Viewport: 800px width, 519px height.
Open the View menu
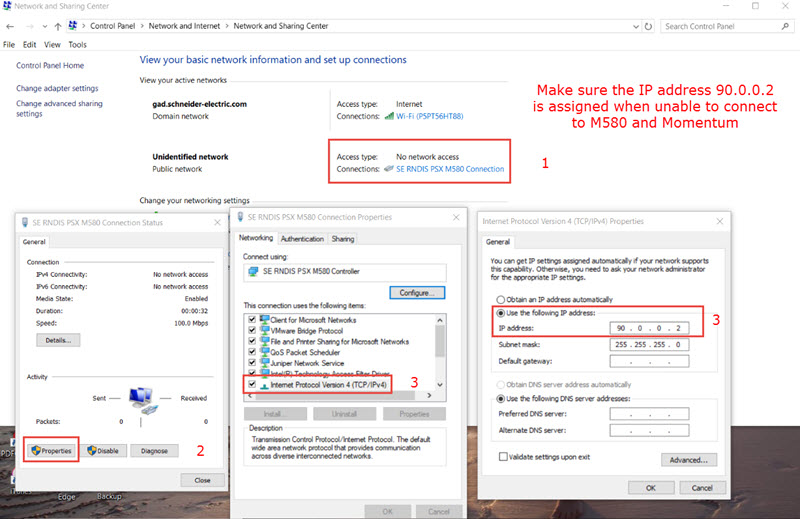pyautogui.click(x=52, y=44)
